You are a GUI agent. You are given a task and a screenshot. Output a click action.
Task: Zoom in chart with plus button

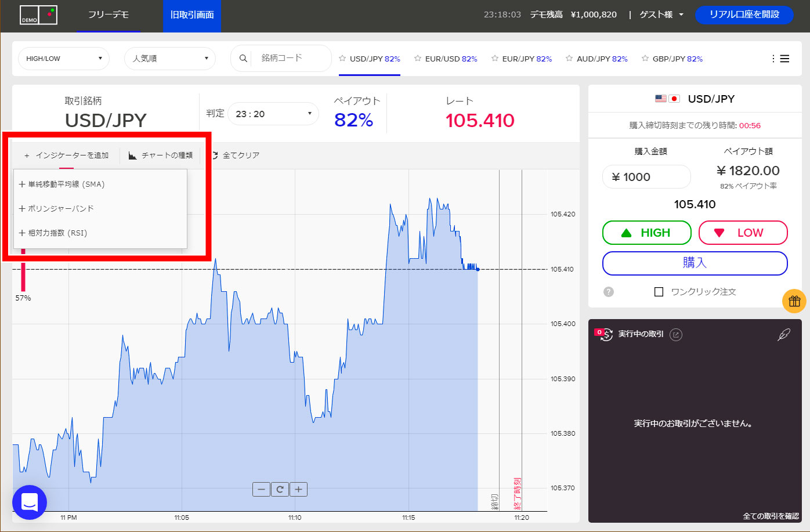coord(298,490)
